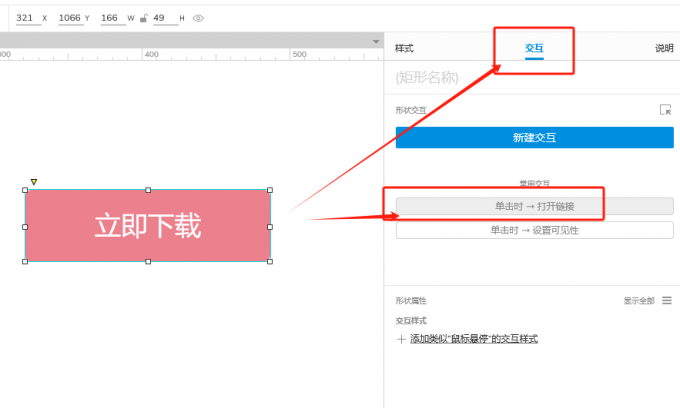Open the shape properties list menu icon
Image resolution: width=680 pixels, height=408 pixels.
point(667,300)
